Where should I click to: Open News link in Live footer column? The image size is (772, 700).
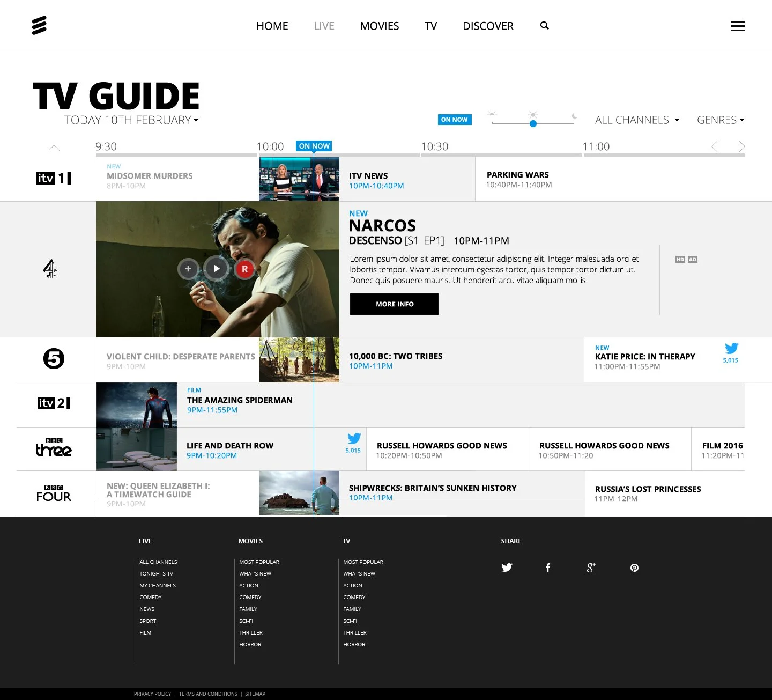pyautogui.click(x=147, y=609)
